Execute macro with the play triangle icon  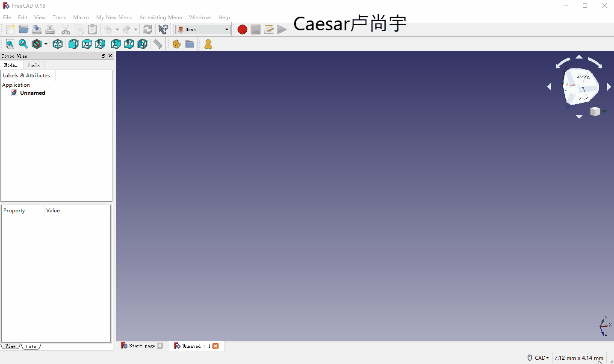tap(282, 29)
